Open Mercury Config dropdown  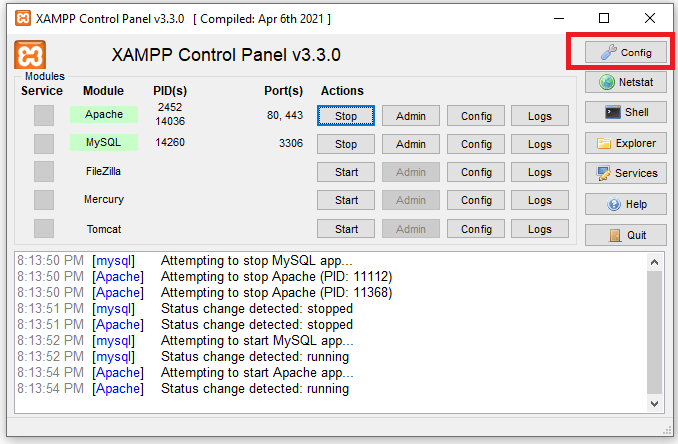tap(476, 200)
